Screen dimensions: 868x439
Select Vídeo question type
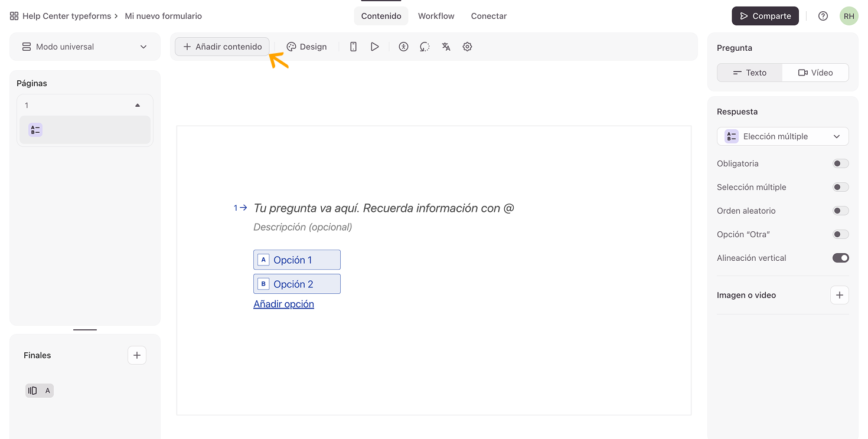pyautogui.click(x=815, y=73)
